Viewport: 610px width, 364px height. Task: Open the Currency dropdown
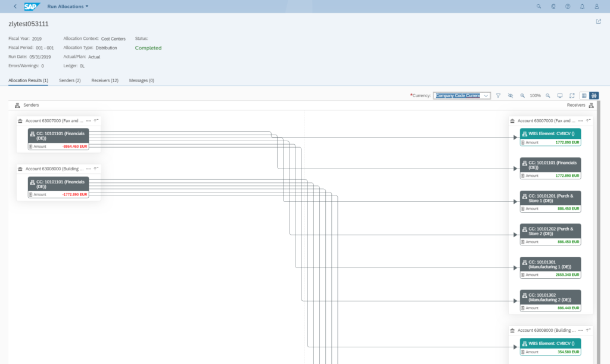pyautogui.click(x=486, y=95)
